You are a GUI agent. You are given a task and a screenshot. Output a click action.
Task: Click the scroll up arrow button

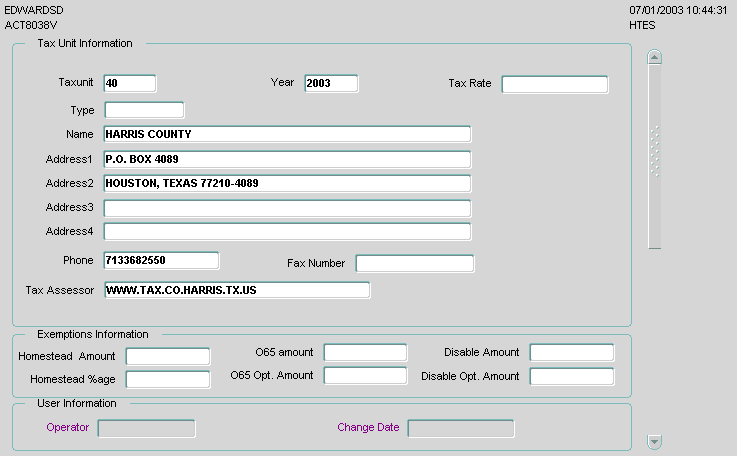click(x=654, y=57)
